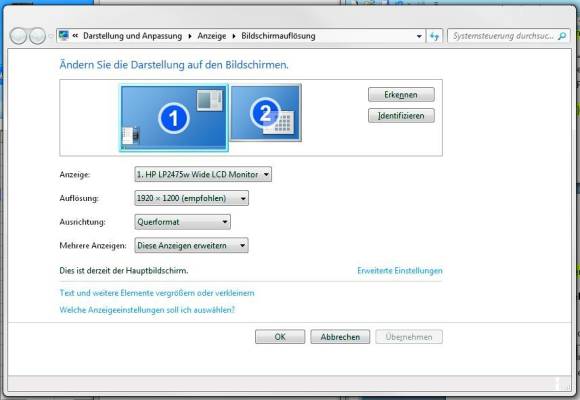The height and width of the screenshot is (400, 580).
Task: Select monitor 2 in the display preview
Action: (x=266, y=112)
